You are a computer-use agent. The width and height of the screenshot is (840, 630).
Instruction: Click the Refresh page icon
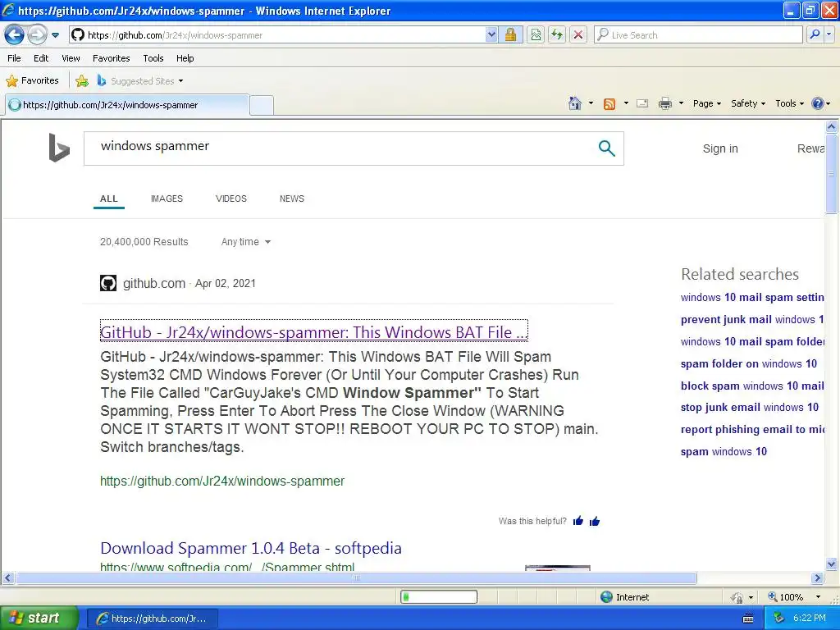(x=557, y=35)
